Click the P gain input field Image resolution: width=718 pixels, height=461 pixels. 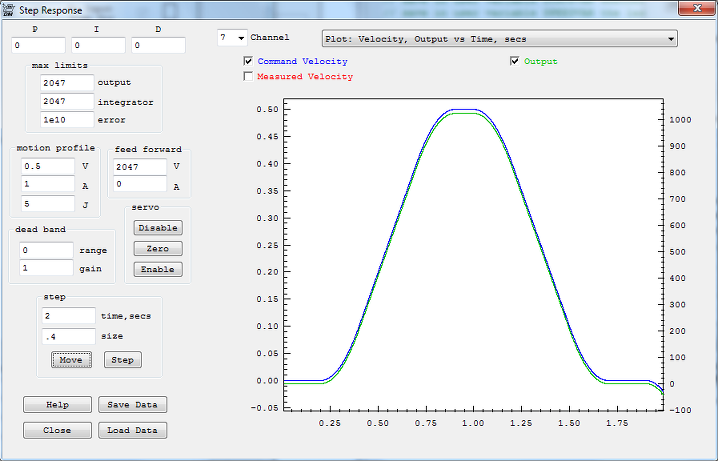point(39,46)
